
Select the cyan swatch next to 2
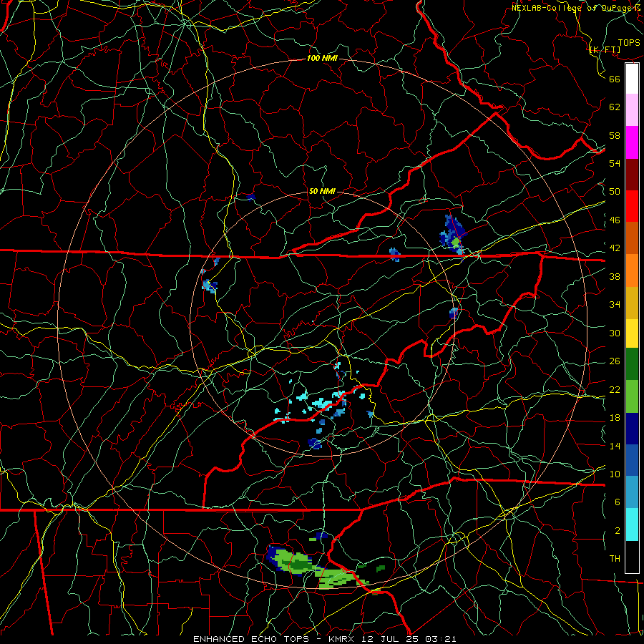632,525
